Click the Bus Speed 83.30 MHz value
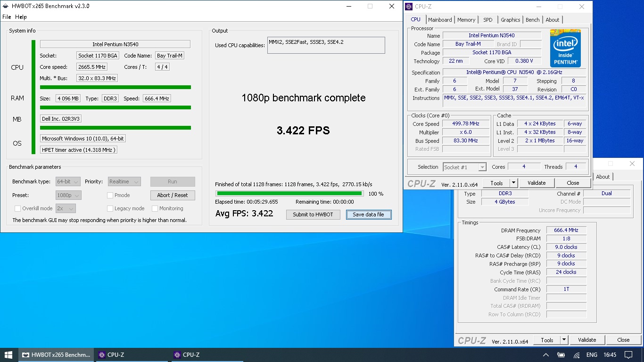The height and width of the screenshot is (362, 644). tap(465, 141)
